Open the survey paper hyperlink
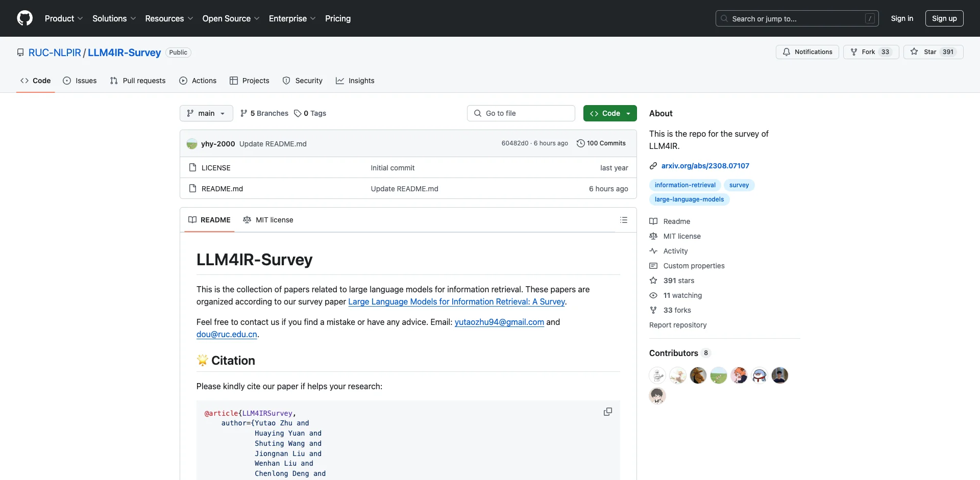 (x=456, y=301)
